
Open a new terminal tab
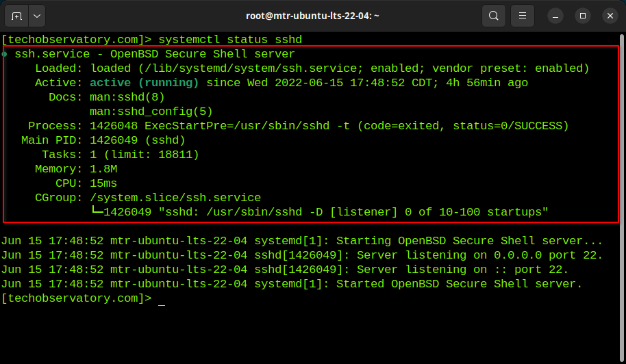(x=16, y=16)
